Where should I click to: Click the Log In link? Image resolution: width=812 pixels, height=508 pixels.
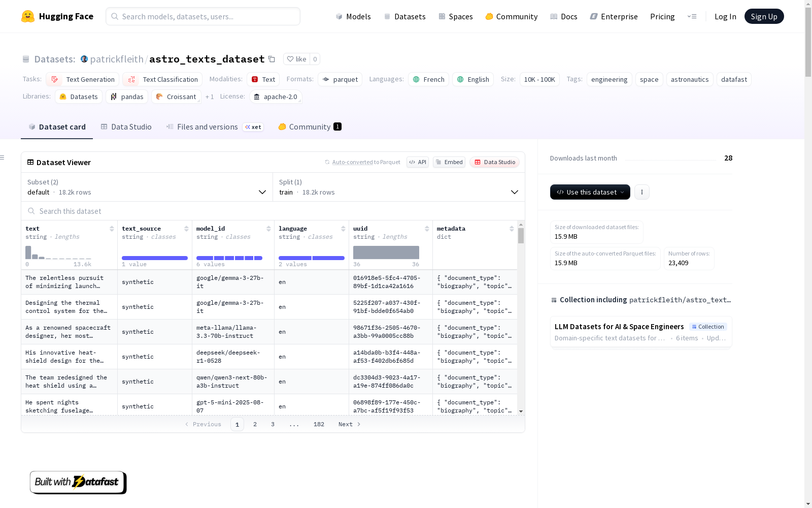coord(725,16)
